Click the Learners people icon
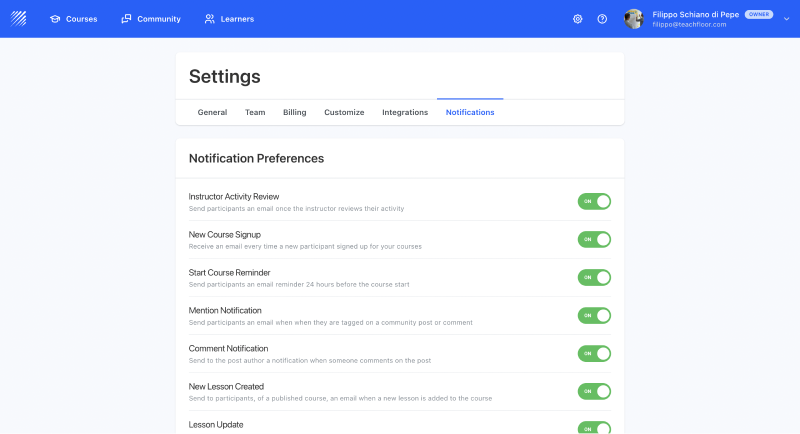The image size is (800, 434). [x=209, y=19]
